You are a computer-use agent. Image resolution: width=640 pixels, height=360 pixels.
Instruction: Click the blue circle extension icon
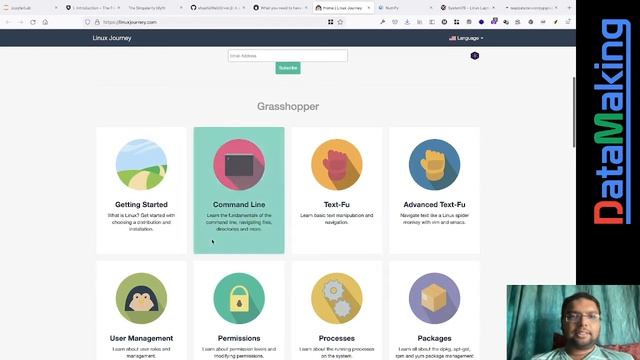(481, 22)
